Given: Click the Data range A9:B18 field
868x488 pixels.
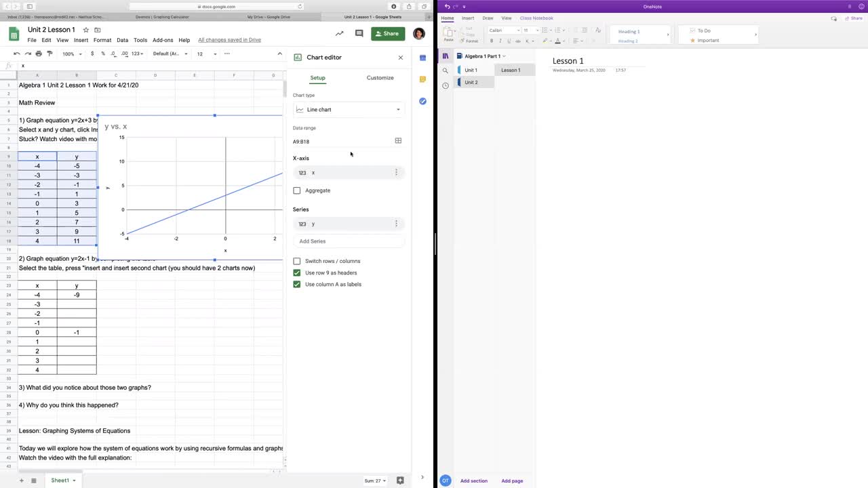Looking at the screenshot, I should [x=341, y=141].
